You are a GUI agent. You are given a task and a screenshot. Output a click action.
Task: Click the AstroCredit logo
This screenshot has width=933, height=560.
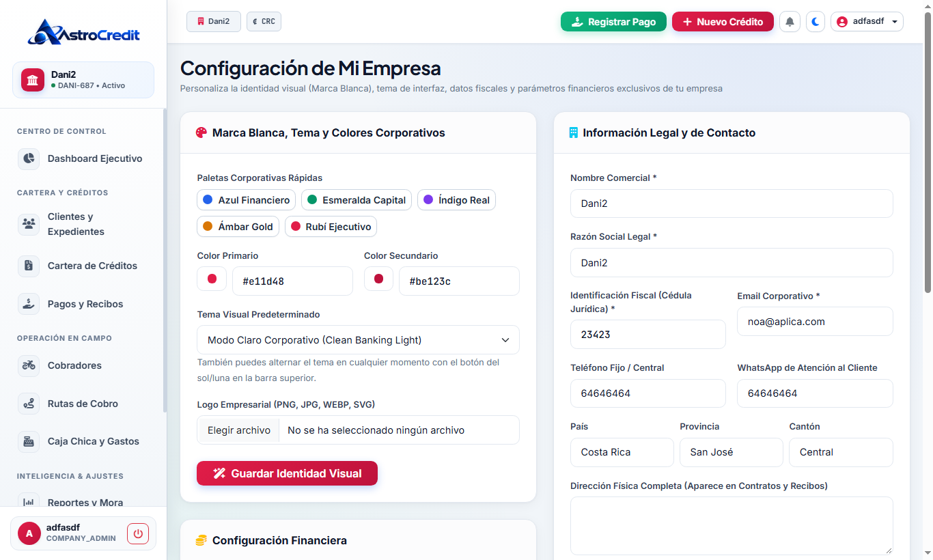(x=83, y=31)
